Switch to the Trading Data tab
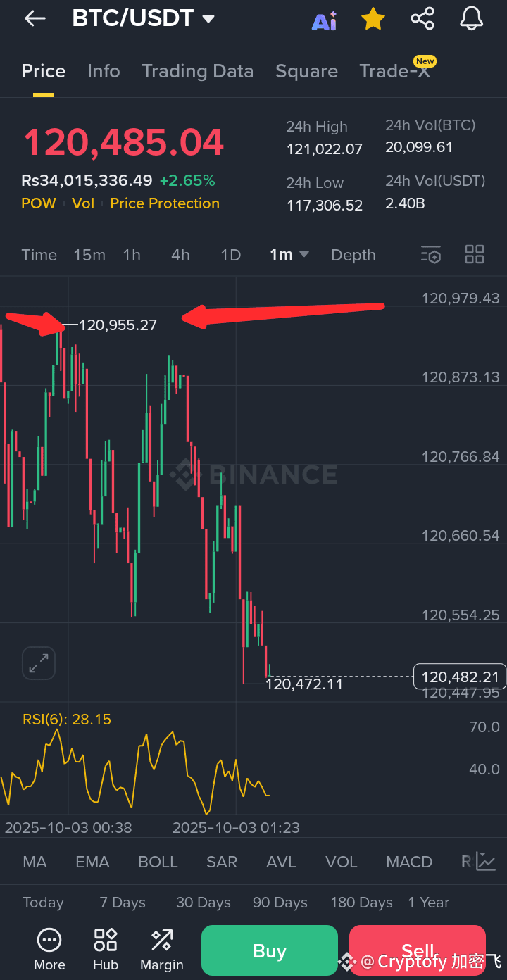The height and width of the screenshot is (980, 507). [x=198, y=71]
